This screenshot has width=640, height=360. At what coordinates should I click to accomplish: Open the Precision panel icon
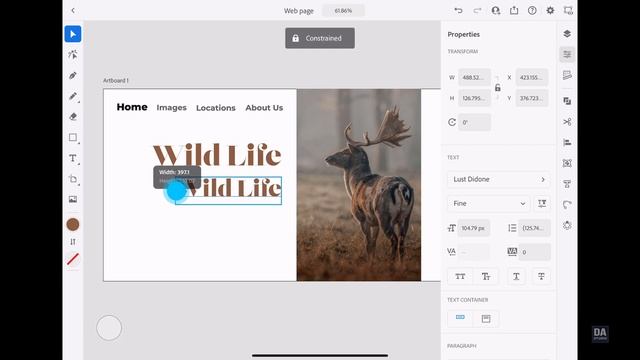tap(567, 75)
